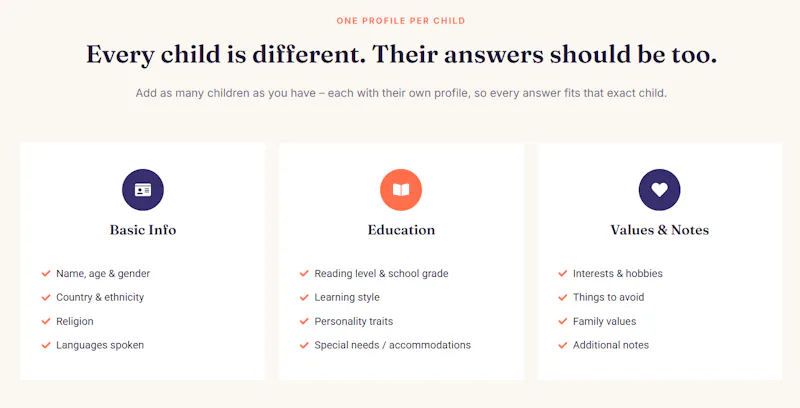This screenshot has height=408, width=800.
Task: Click the checkmark beside Additional notes
Action: 563,345
